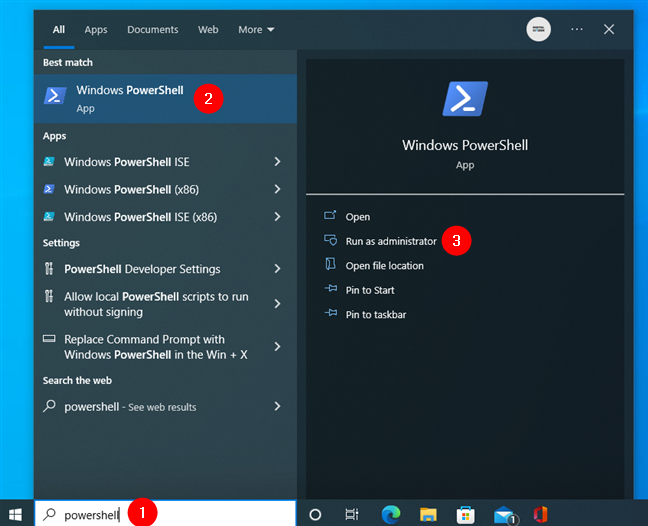Expand the More dropdown

256,30
